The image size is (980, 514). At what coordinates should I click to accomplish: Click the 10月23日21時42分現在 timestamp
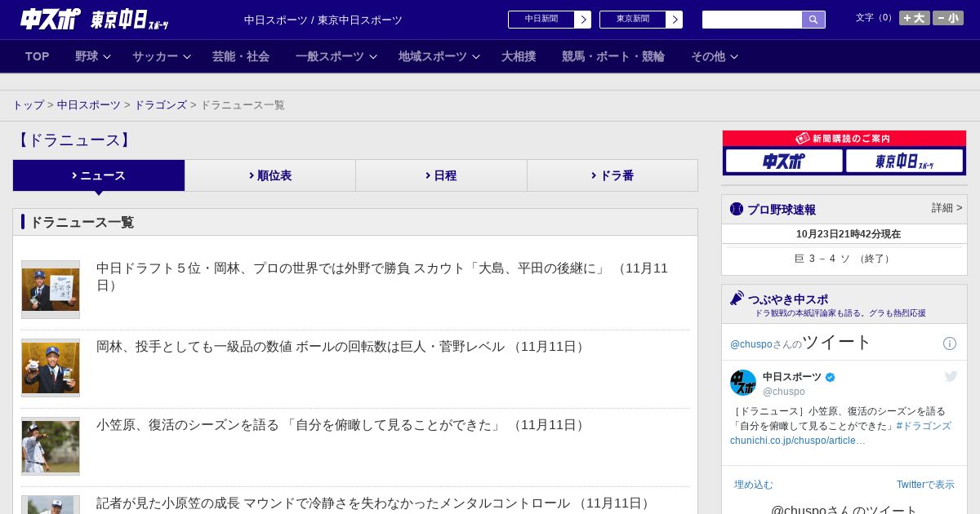pos(849,234)
